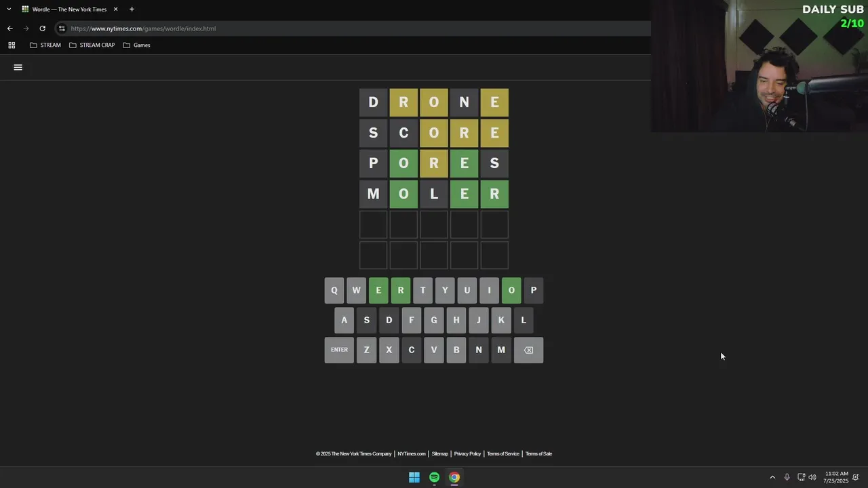Open the 11:02 AM clock calendar
Viewport: 868px width, 488px height.
(835, 477)
